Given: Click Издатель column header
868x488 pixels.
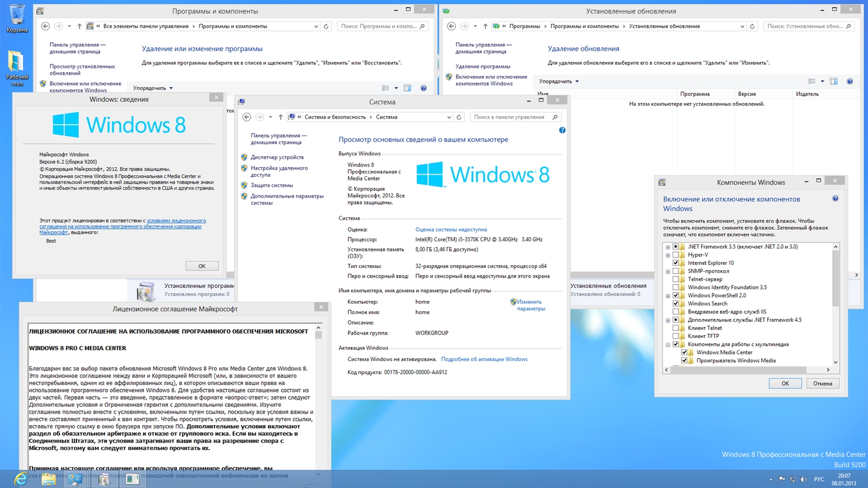Looking at the screenshot, I should [x=807, y=94].
